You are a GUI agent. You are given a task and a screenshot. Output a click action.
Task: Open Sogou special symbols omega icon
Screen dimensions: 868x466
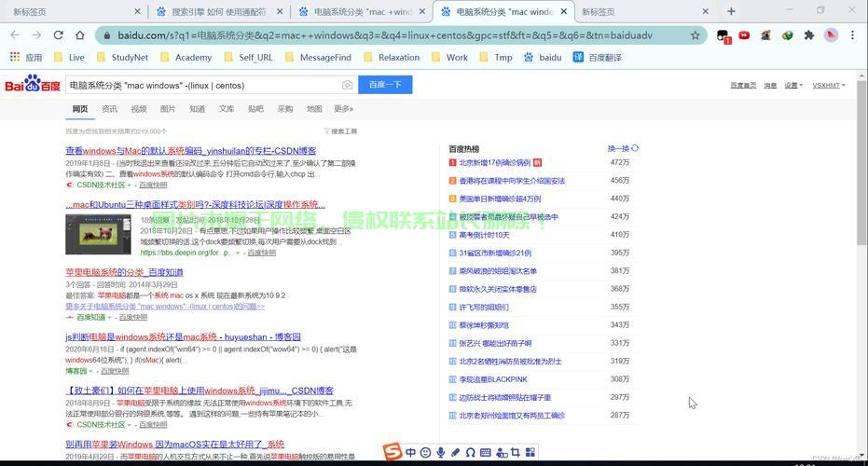tap(471, 453)
